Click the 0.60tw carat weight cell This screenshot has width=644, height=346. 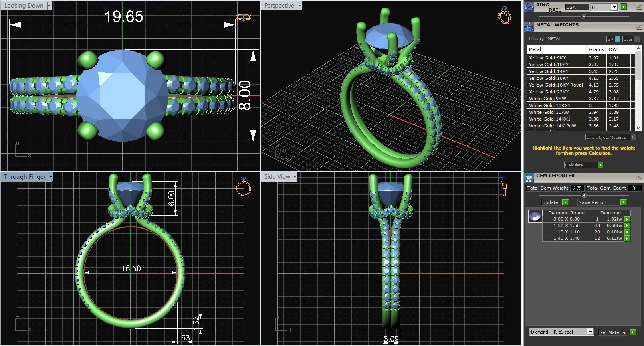click(614, 225)
